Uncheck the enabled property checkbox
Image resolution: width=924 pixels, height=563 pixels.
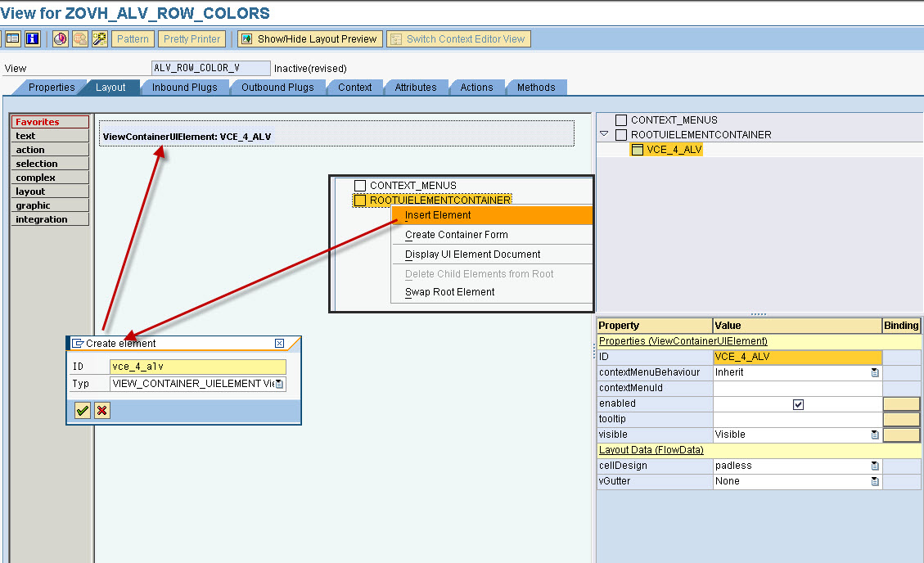[796, 403]
